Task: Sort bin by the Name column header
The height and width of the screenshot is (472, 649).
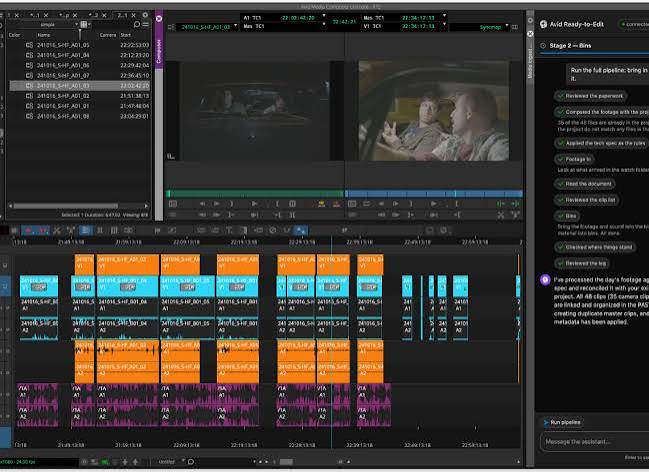Action: [x=44, y=35]
